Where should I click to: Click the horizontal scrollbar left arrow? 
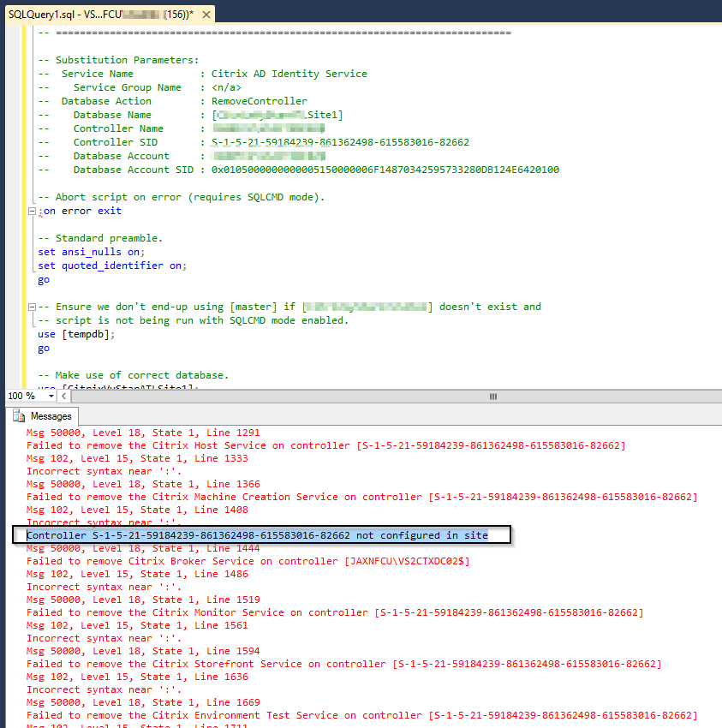(x=63, y=396)
